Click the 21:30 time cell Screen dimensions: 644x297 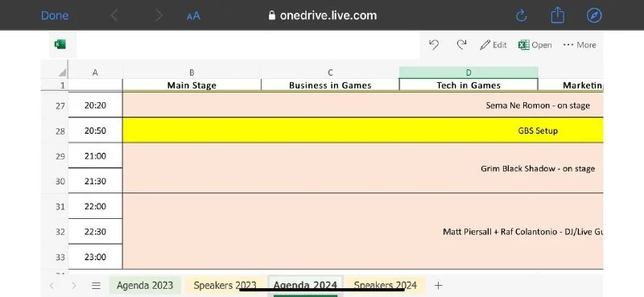(x=95, y=181)
